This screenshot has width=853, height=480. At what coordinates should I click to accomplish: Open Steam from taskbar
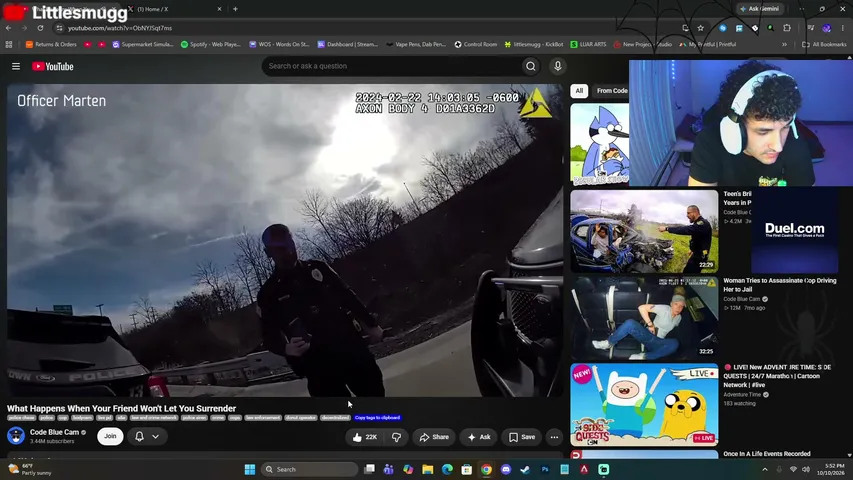(x=526, y=469)
